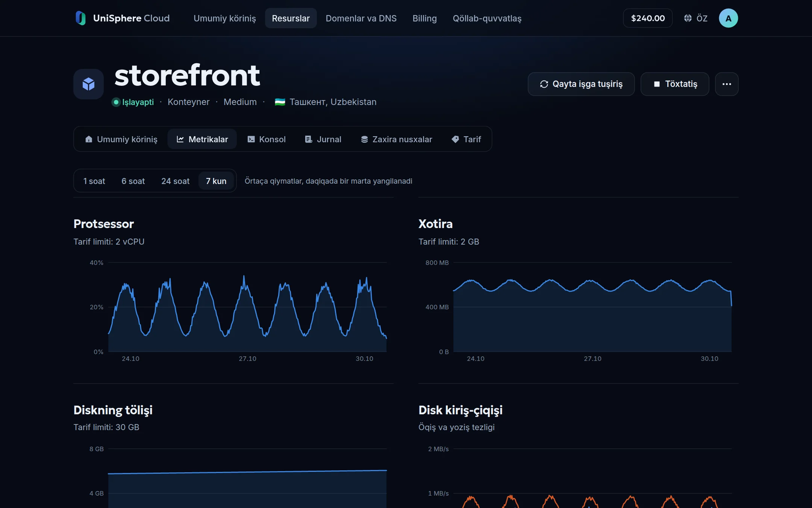This screenshot has width=812, height=508.
Task: Click the Medium plan label
Action: point(240,102)
